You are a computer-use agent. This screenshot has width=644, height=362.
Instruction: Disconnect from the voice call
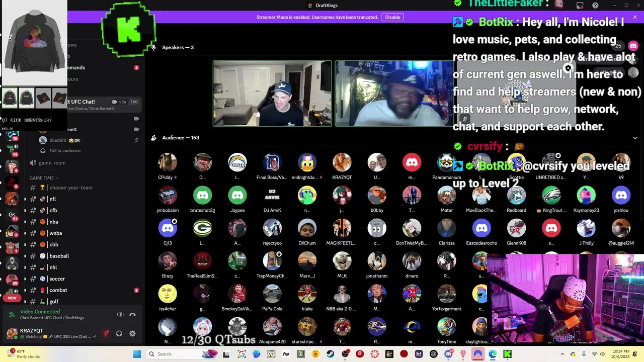point(132,315)
